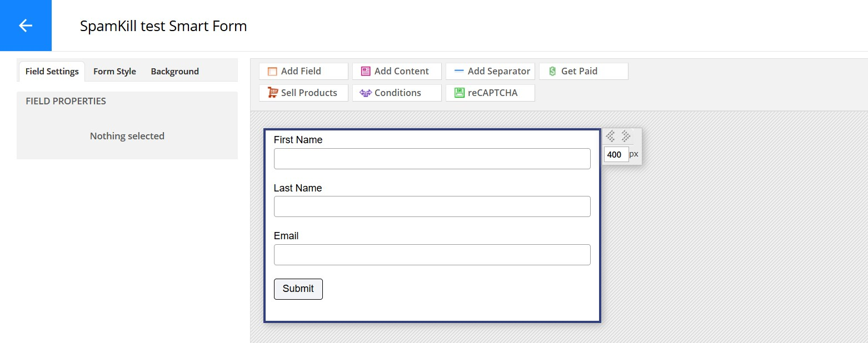Click the Add Separator button label

[x=499, y=71]
